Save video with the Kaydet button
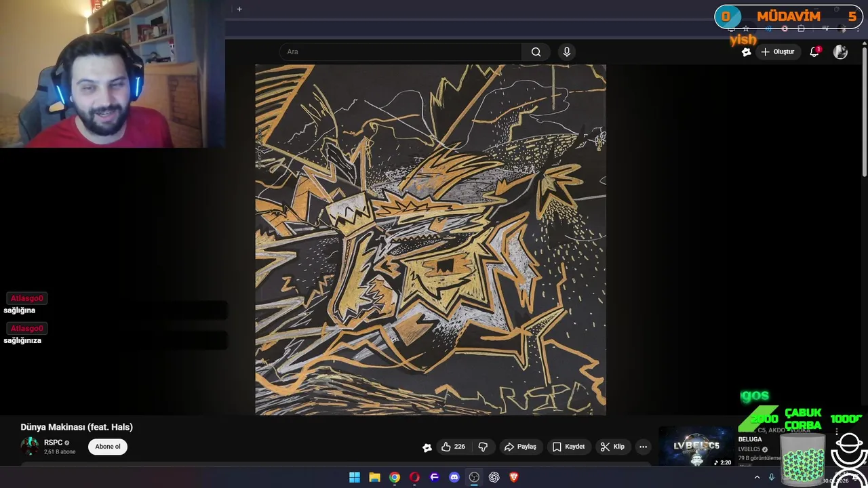Image resolution: width=868 pixels, height=488 pixels. point(568,447)
